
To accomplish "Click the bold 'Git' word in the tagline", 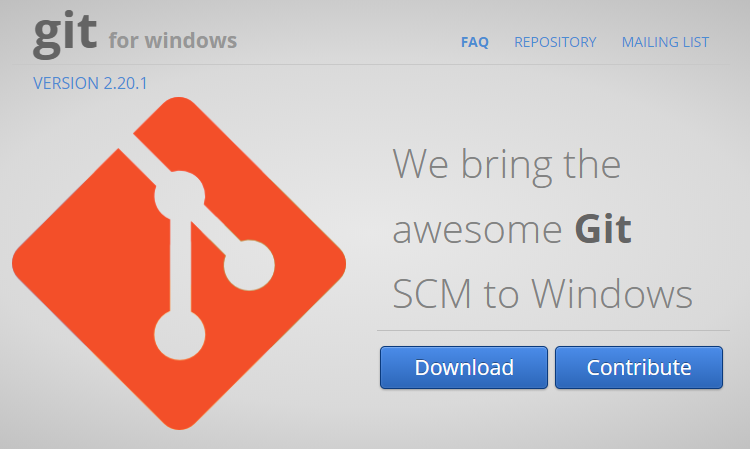I will click(x=603, y=230).
